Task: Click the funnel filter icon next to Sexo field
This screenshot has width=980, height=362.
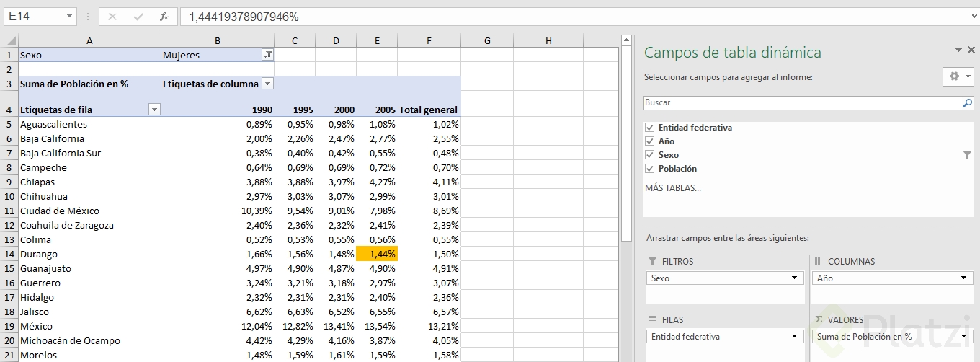Action: [967, 155]
